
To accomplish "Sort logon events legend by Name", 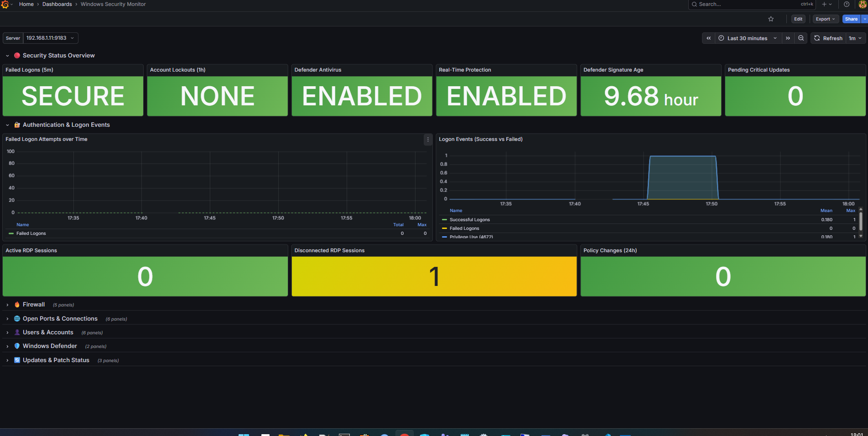I will (456, 211).
